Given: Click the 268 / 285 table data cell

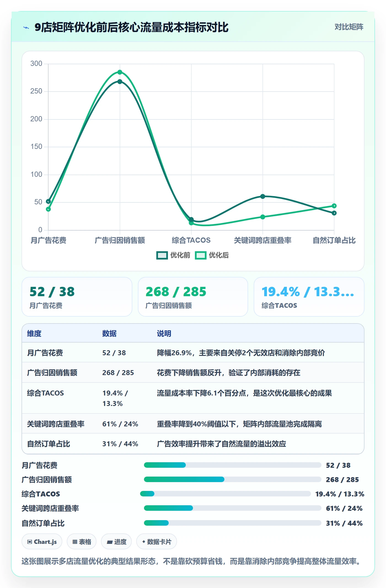Looking at the screenshot, I should pyautogui.click(x=118, y=373).
